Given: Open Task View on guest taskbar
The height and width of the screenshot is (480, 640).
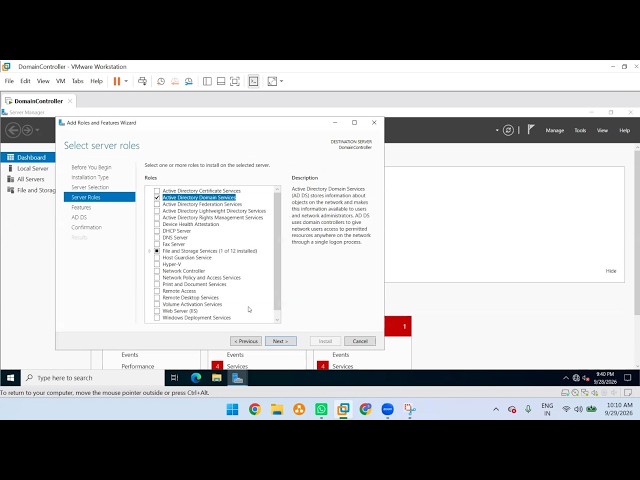Looking at the screenshot, I should (174, 378).
